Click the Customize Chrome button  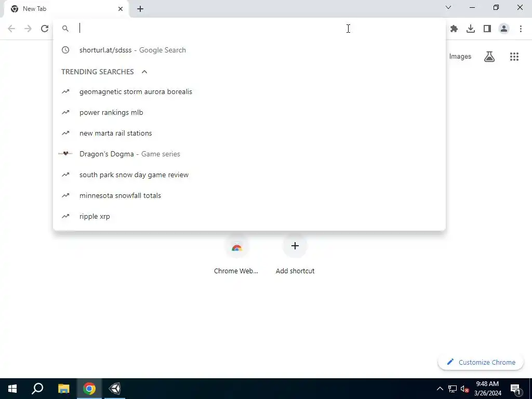pos(481,362)
